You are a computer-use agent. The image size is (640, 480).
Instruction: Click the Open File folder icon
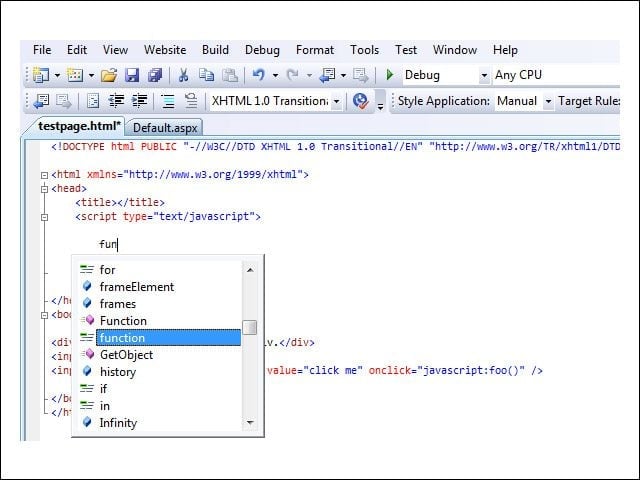[109, 75]
